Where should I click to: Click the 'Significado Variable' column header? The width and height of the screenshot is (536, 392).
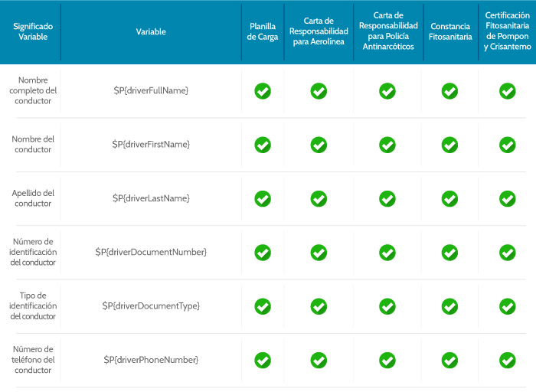pyautogui.click(x=33, y=31)
